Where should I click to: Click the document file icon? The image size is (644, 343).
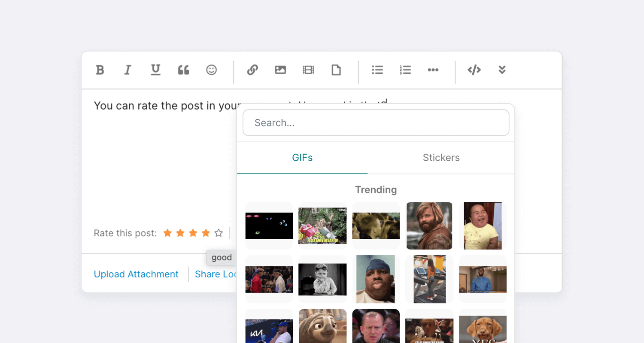[x=336, y=70]
